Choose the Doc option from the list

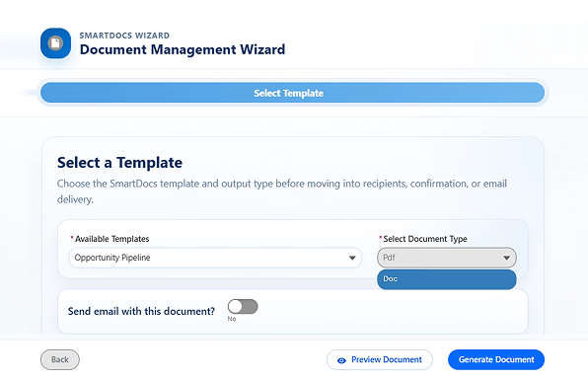[x=447, y=279]
